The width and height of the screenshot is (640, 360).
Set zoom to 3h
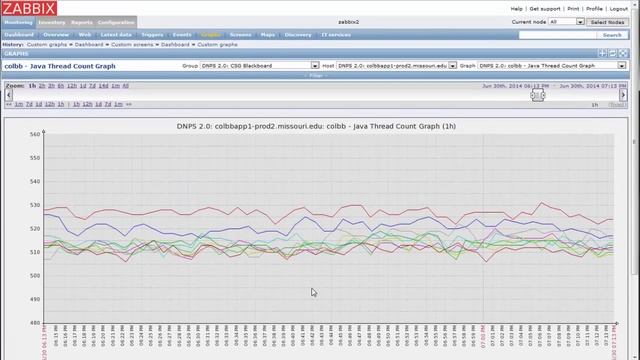[x=51, y=86]
